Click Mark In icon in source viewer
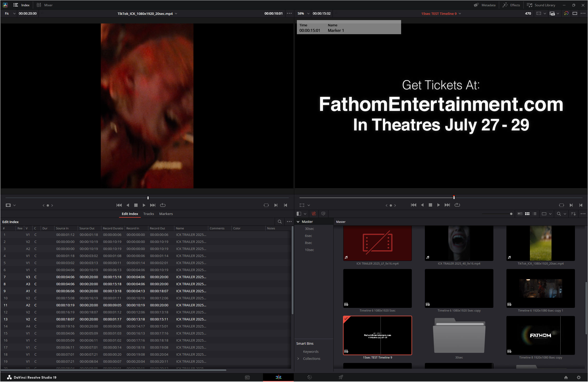 [276, 205]
